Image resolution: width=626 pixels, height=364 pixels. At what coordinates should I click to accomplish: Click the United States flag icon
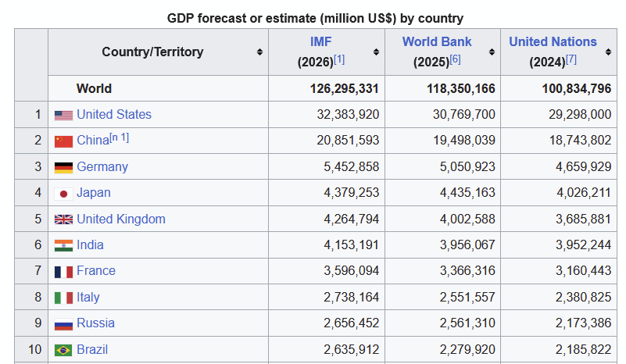[63, 116]
